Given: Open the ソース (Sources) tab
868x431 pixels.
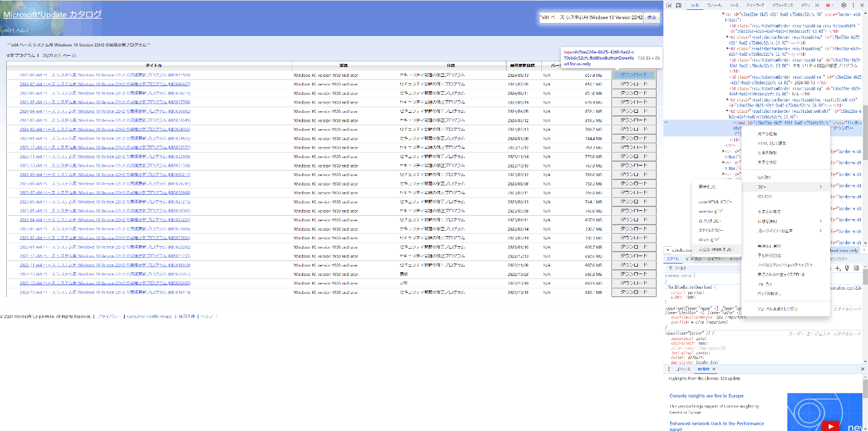Looking at the screenshot, I should point(733,5).
